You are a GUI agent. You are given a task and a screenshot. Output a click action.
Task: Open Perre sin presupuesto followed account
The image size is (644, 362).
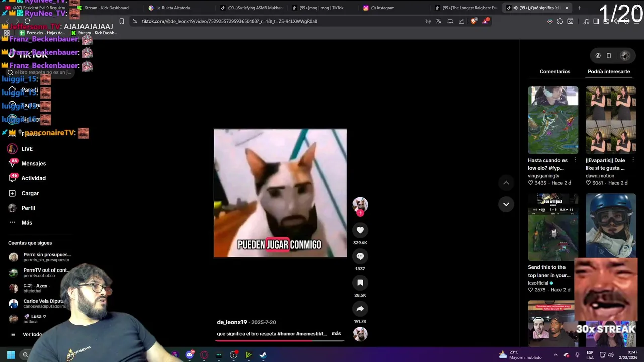[39, 257]
